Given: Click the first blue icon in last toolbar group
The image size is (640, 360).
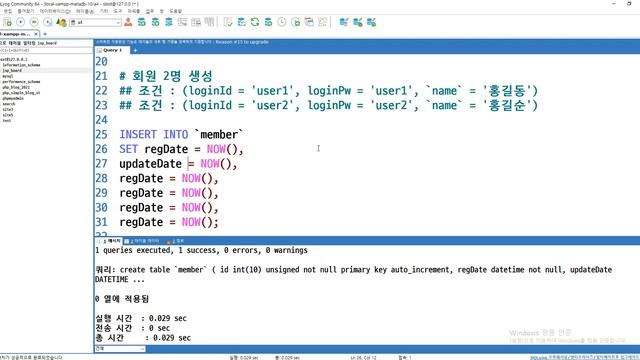Looking at the screenshot, I should pyautogui.click(x=344, y=22).
